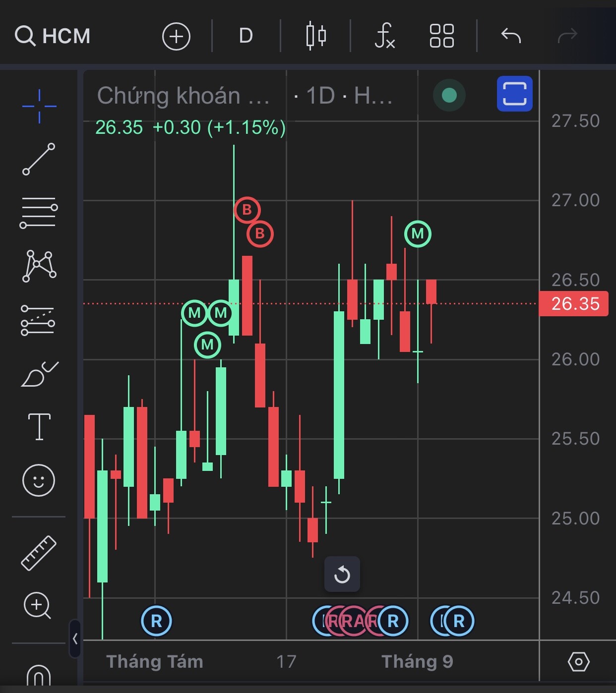The width and height of the screenshot is (616, 693).
Task: Search symbol HCM
Action: coord(53,36)
